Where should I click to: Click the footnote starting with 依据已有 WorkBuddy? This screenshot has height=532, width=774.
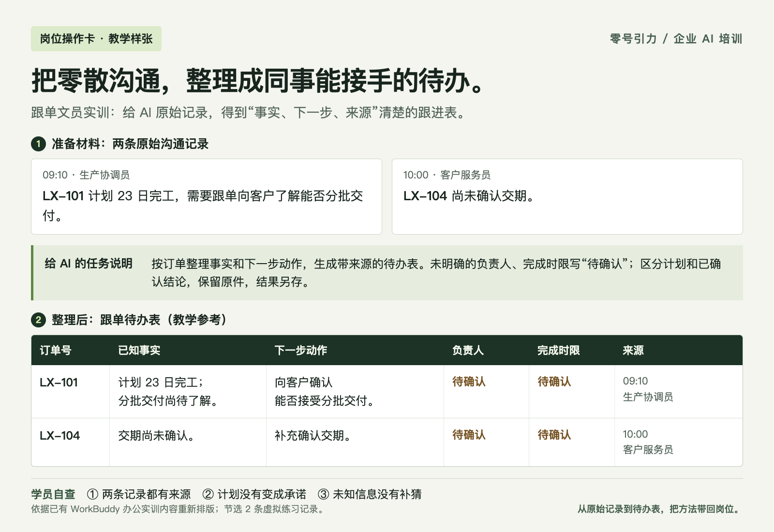pyautogui.click(x=178, y=509)
